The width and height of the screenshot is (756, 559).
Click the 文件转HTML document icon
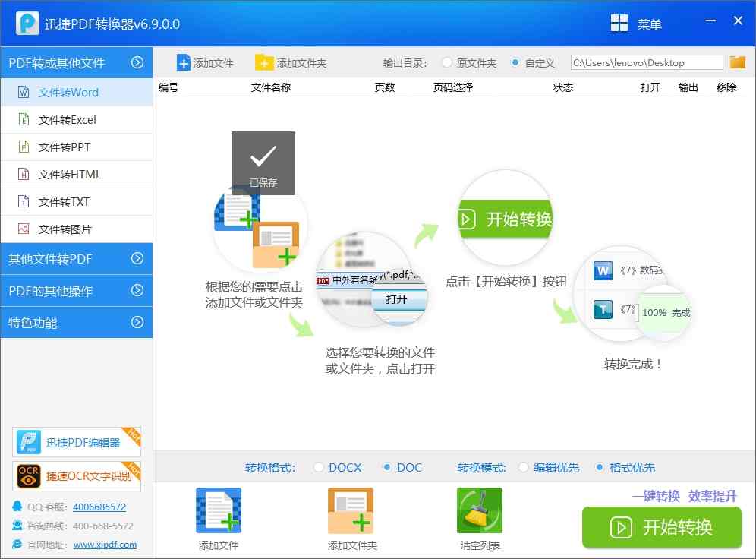[23, 174]
